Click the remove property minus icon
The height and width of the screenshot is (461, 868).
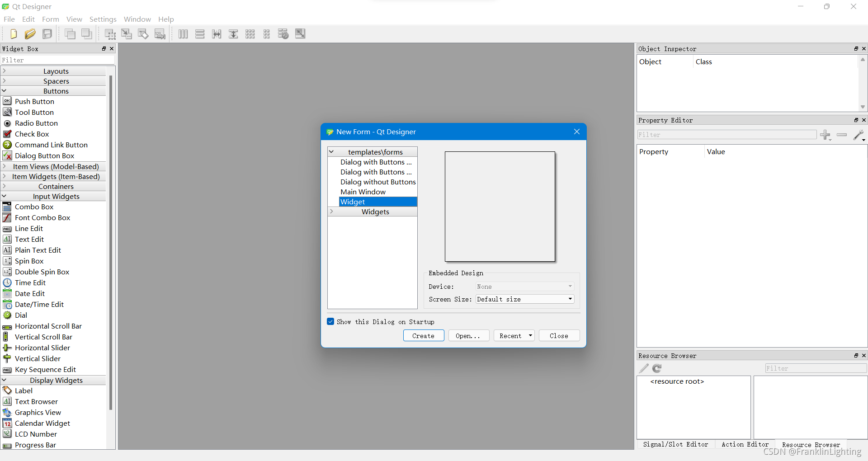(842, 135)
